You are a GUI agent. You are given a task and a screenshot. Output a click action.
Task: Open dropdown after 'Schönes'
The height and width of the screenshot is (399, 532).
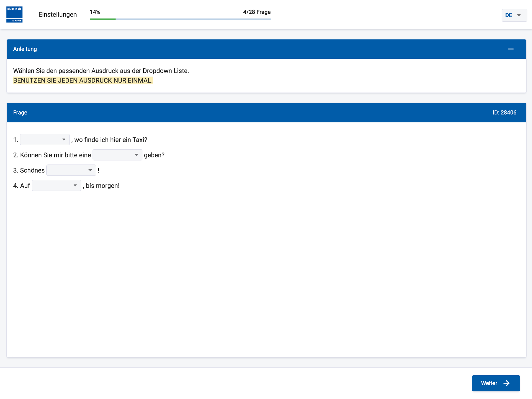coord(71,170)
